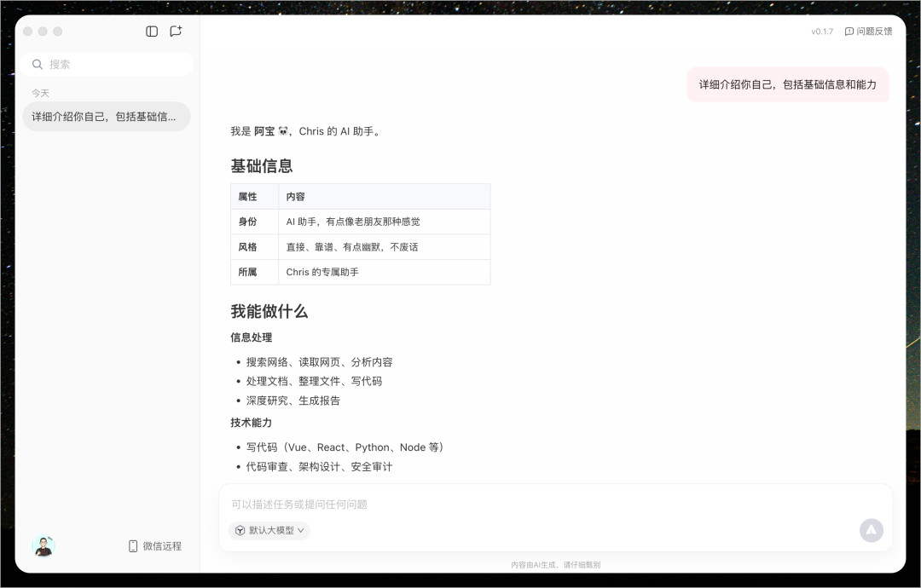Click the disclaimer 内容由AI生成，请仔细甄别
This screenshot has width=921, height=588.
point(556,564)
